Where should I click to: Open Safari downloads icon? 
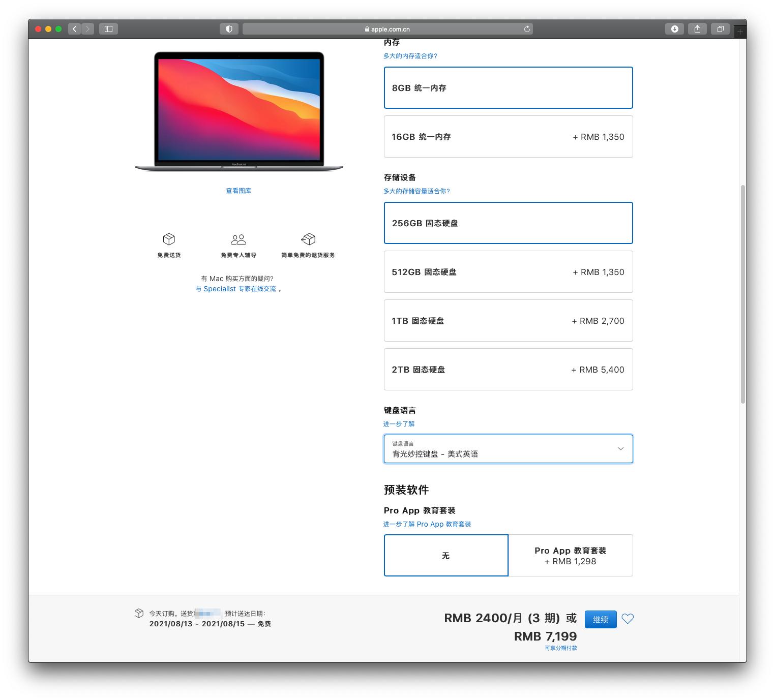(x=674, y=29)
